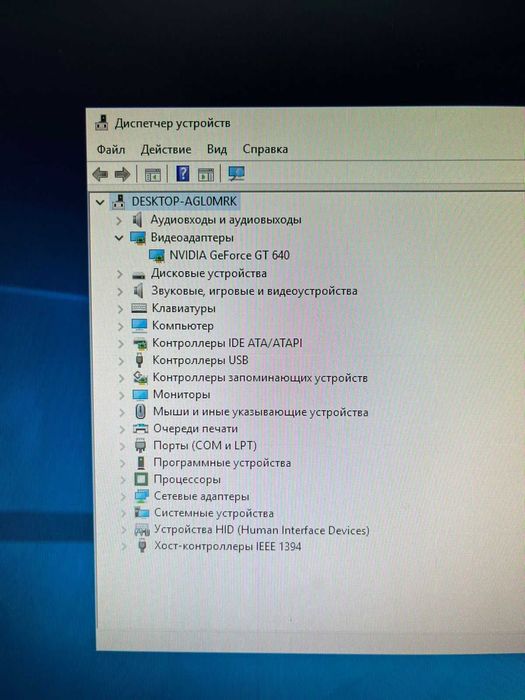The image size is (525, 700).
Task: Select Устройства HID (Human Interface Devices) label
Action: pos(262,530)
